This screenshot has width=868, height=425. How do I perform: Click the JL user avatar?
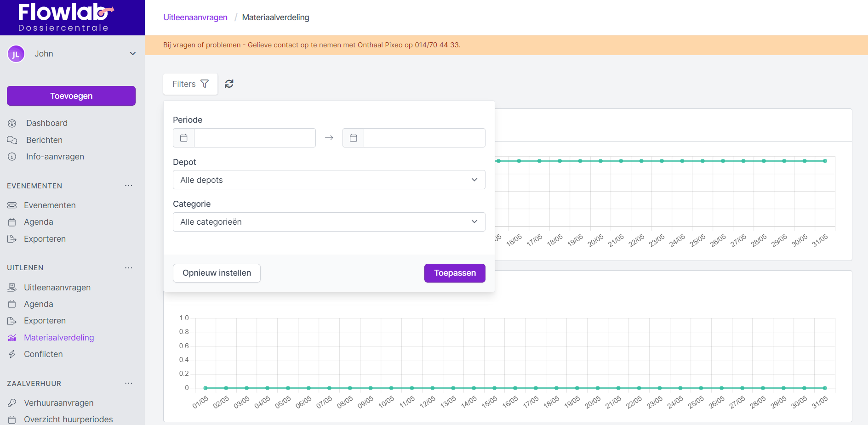click(16, 54)
